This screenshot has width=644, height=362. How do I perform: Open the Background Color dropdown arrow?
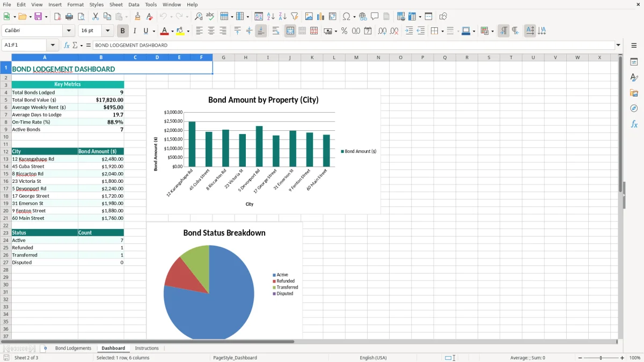point(188,31)
